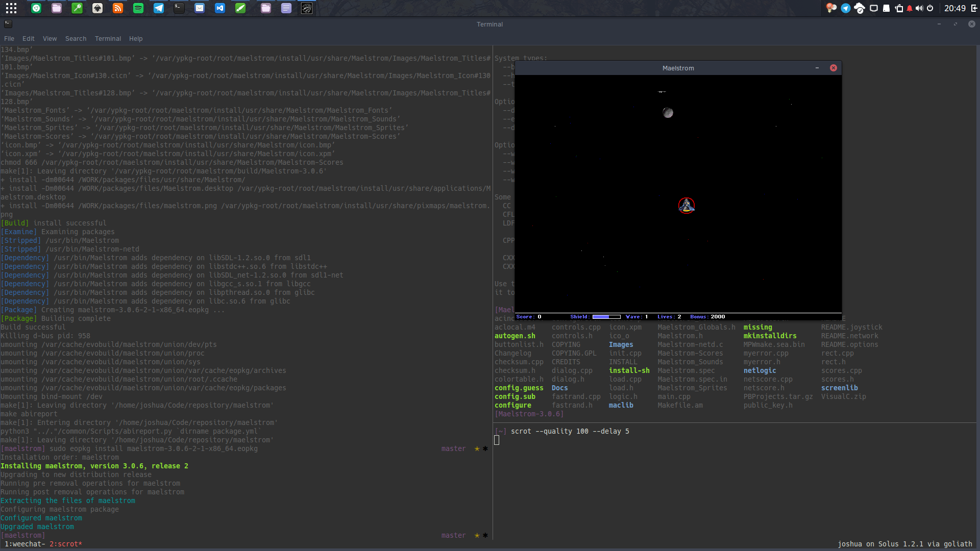Viewport: 980px width, 551px height.
Task: Open the Inkscape launcher icon
Action: [x=97, y=8]
